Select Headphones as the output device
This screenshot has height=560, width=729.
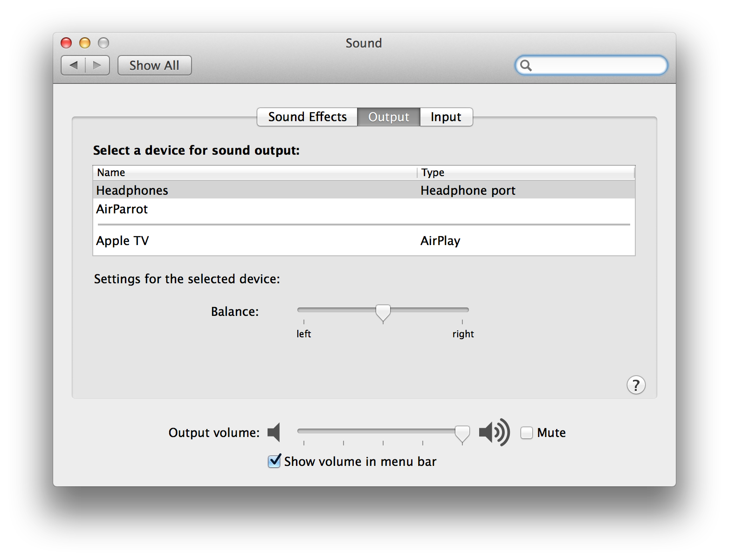[364, 190]
